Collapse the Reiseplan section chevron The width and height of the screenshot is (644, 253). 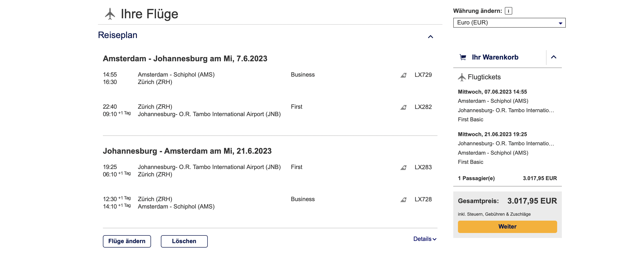[x=430, y=37]
